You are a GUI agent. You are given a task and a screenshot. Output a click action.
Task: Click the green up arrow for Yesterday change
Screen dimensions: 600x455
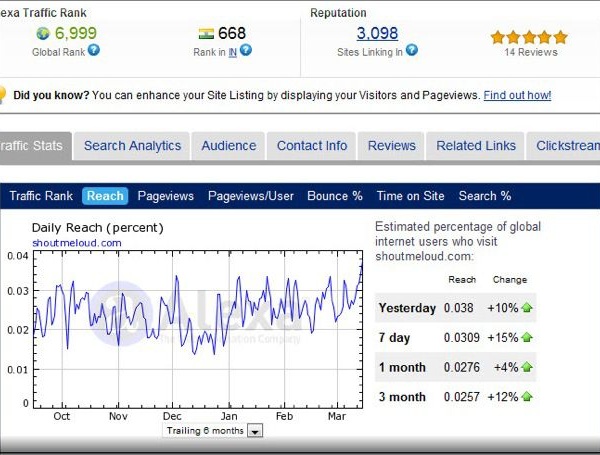tap(526, 308)
